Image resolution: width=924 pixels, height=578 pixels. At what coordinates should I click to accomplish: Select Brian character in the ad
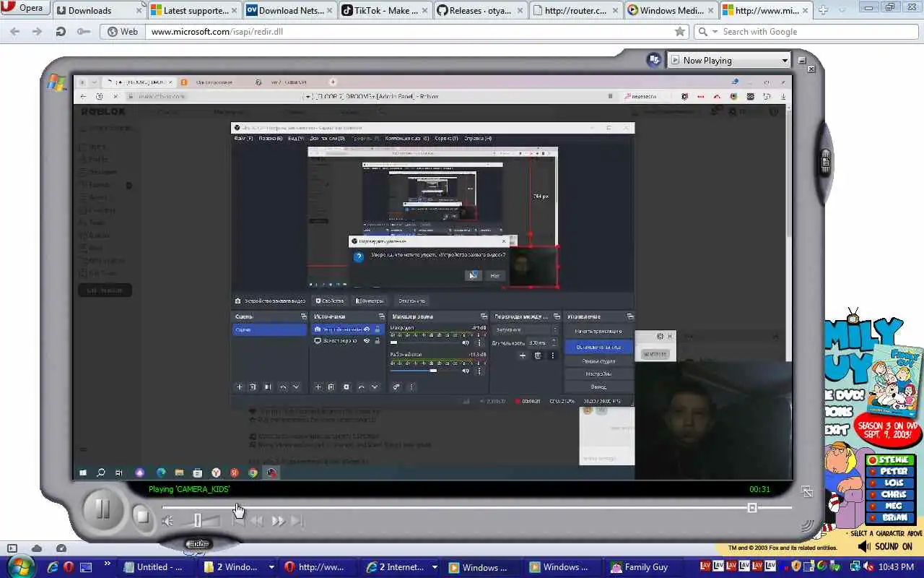(891, 517)
